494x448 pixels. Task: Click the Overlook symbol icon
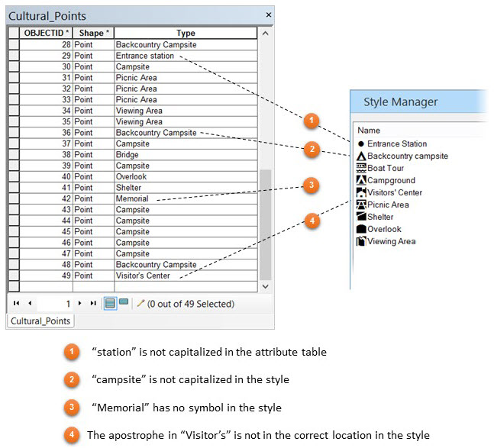coord(361,229)
